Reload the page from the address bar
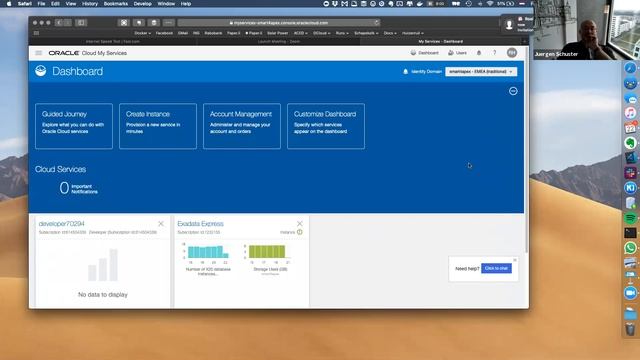 pos(376,23)
